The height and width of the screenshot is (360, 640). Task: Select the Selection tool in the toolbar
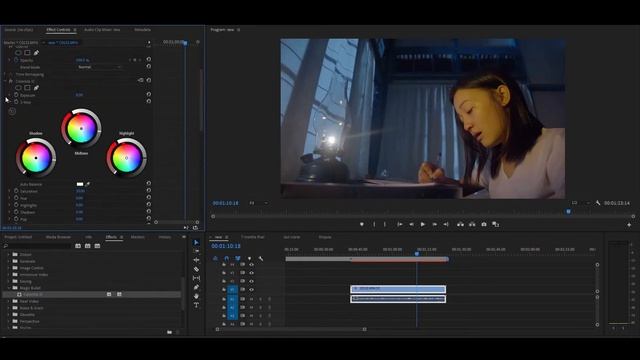(196, 242)
